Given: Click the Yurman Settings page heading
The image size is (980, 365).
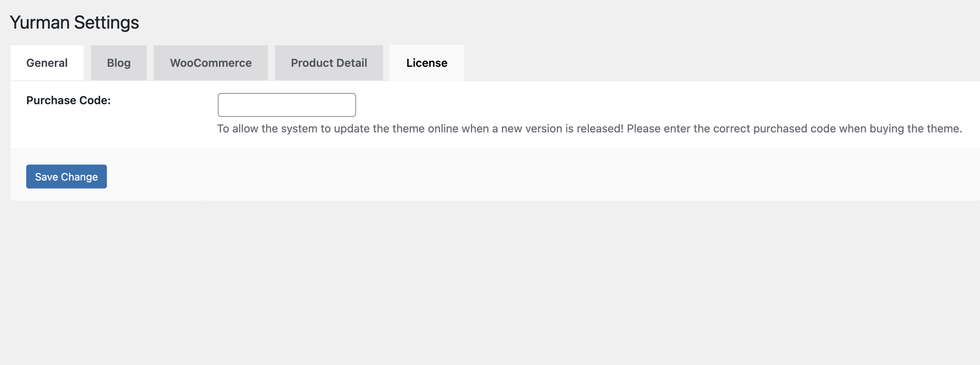Looking at the screenshot, I should 74,23.
